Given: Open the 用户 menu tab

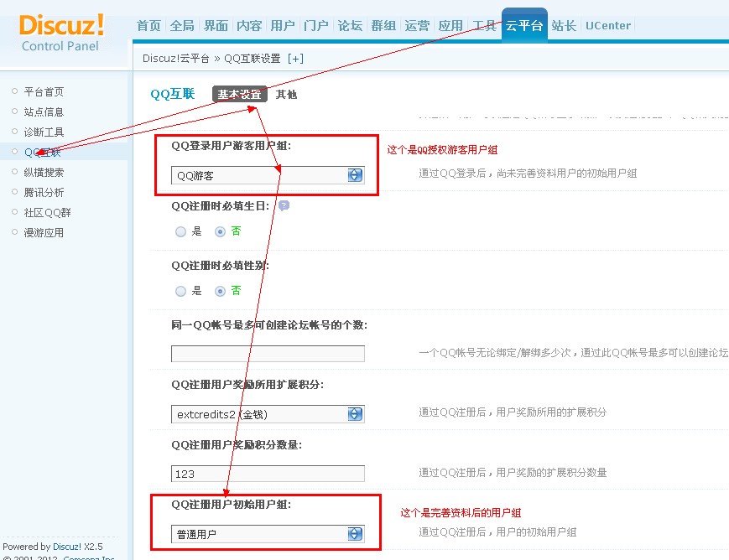Looking at the screenshot, I should (283, 25).
